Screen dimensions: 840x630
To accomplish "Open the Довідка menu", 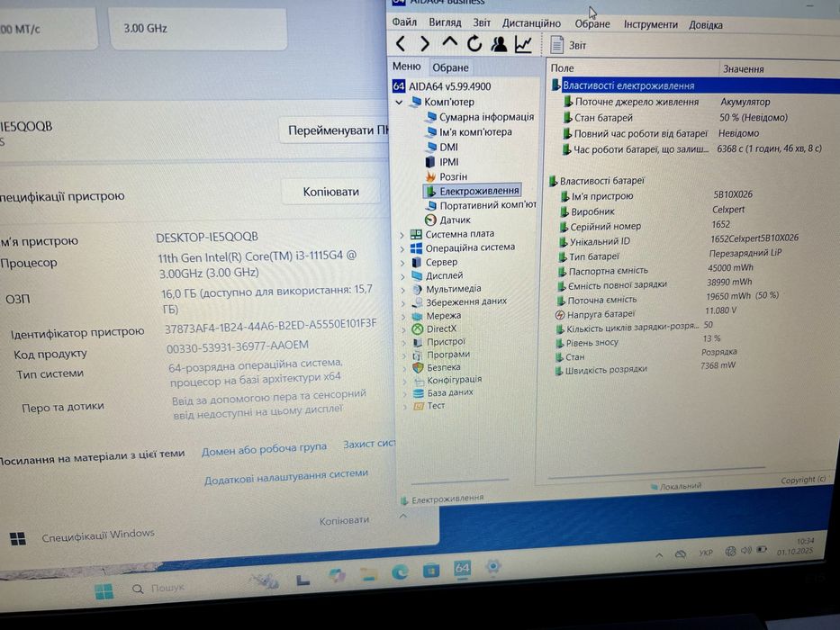I will pos(706,25).
